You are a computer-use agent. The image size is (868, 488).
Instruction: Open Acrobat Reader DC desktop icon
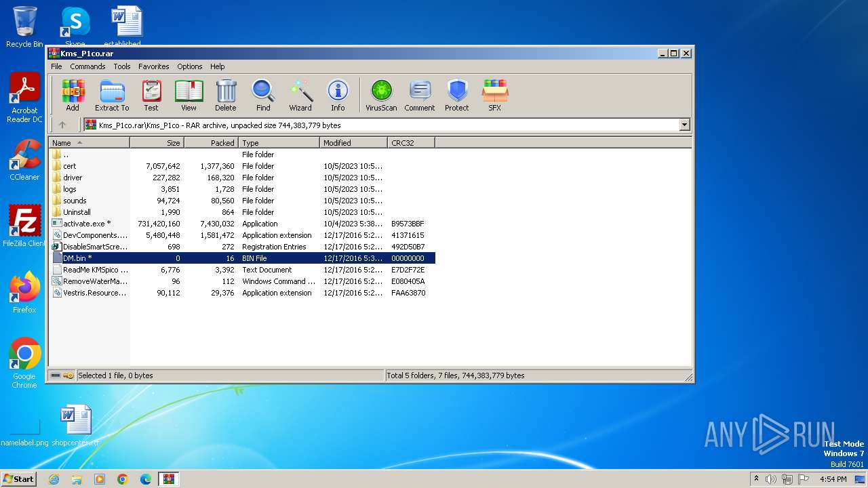[x=24, y=98]
